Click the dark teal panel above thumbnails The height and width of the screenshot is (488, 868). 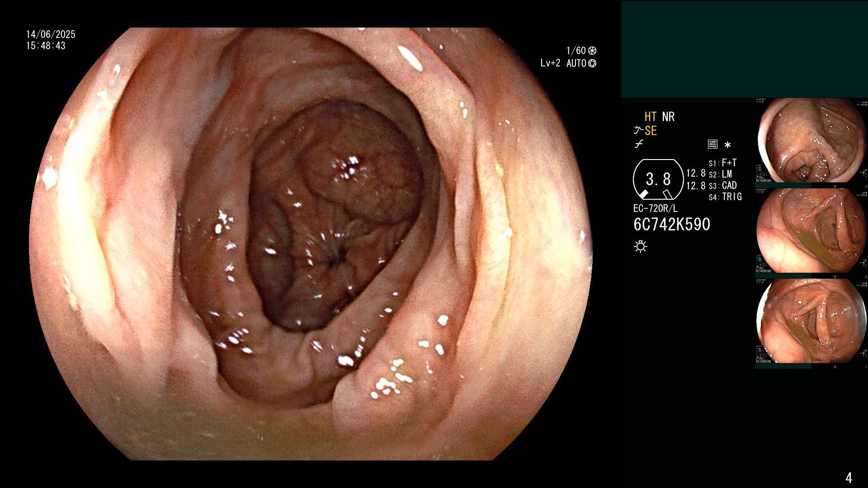click(745, 49)
